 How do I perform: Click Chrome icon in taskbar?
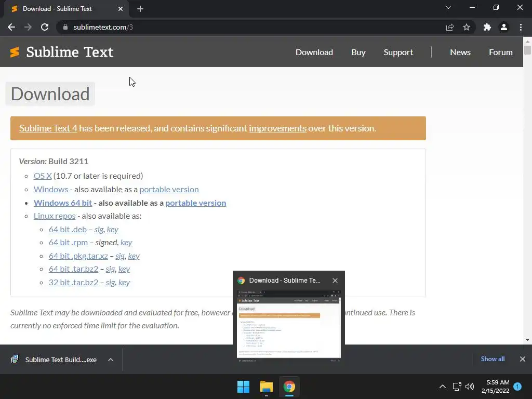[289, 387]
